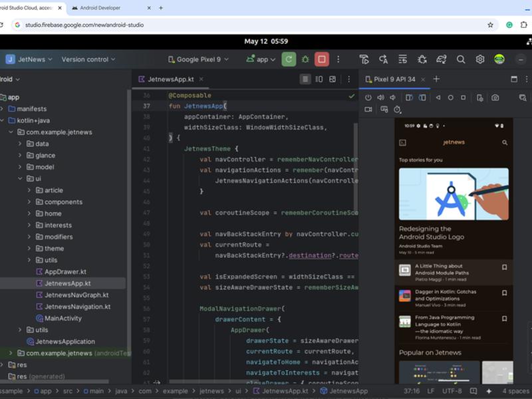Image resolution: width=532 pixels, height=399 pixels.
Task: Bookmark the browser page with star
Action: (490, 25)
